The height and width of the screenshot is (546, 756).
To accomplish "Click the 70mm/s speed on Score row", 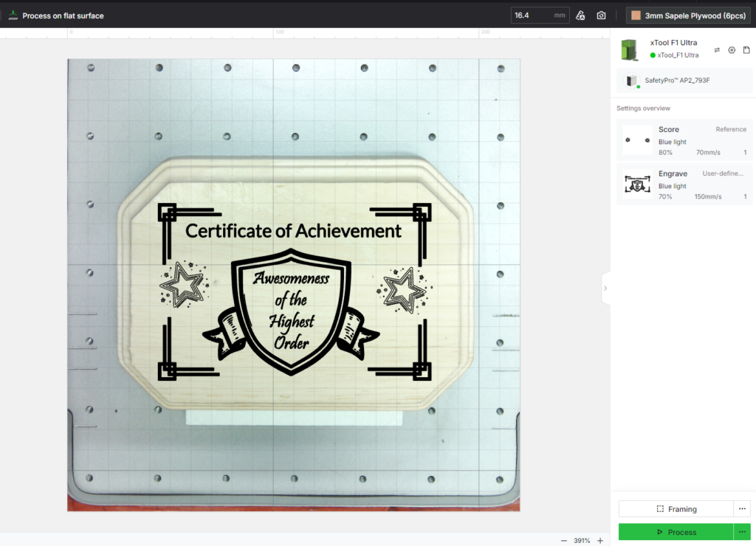I will click(708, 152).
